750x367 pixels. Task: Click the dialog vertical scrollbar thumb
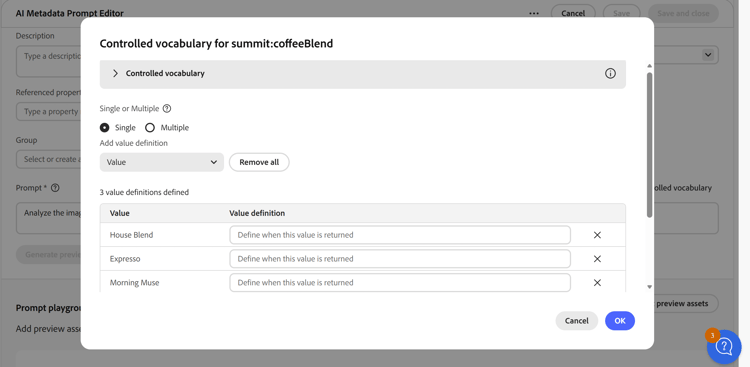point(649,145)
